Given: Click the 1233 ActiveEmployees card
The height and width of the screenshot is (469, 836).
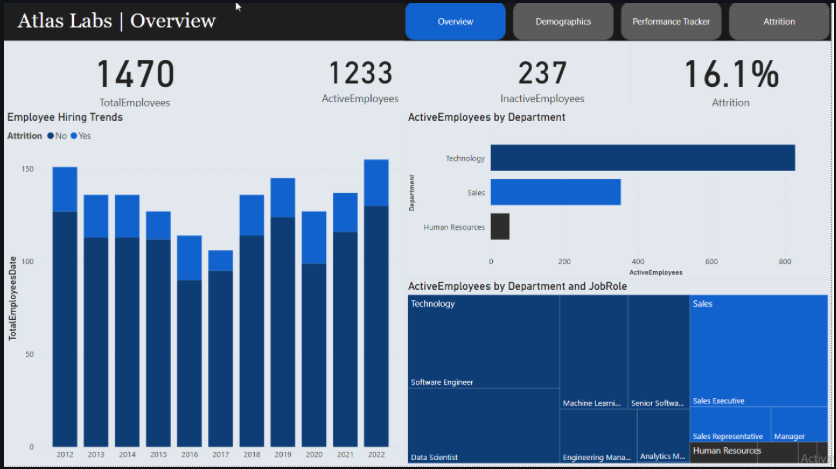Looking at the screenshot, I should tap(360, 80).
